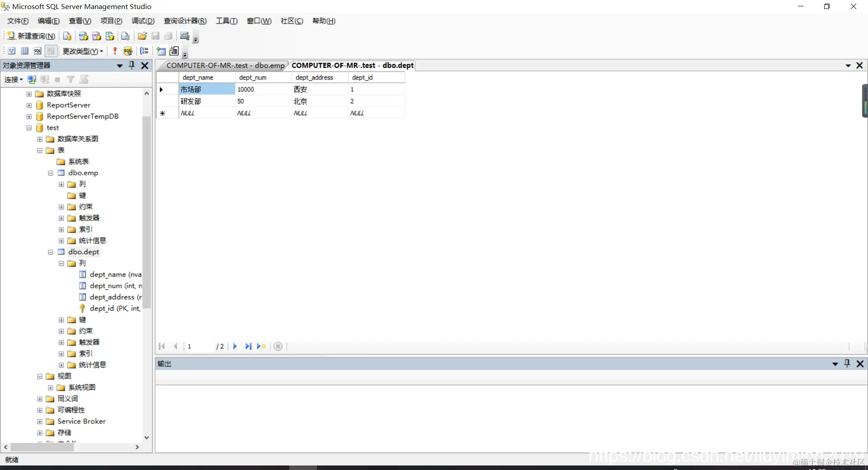Toggle the Results pane button
This screenshot has width=868, height=470.
tap(51, 51)
